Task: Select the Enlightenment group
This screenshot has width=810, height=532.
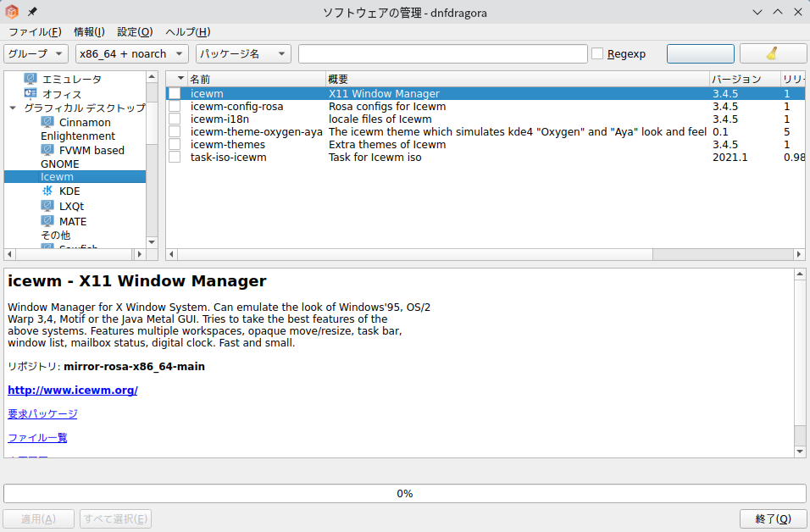Action: tap(78, 136)
